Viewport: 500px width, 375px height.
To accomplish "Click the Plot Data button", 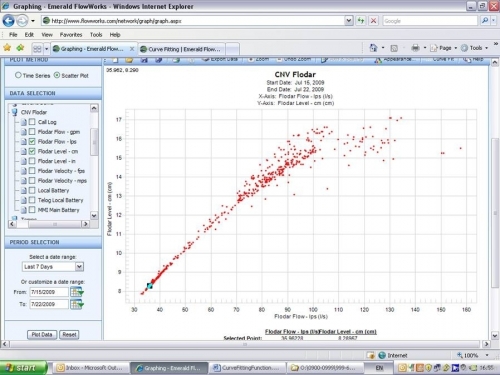I will [42, 334].
